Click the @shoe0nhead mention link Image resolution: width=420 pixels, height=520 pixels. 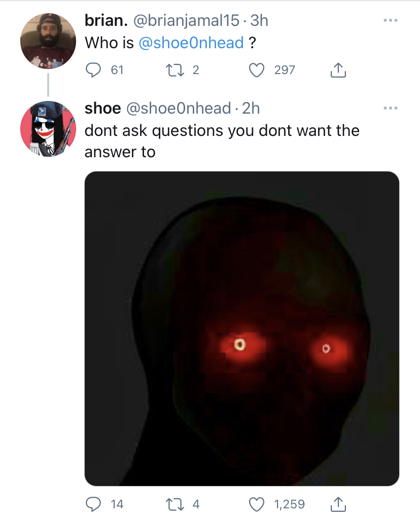coord(191,43)
